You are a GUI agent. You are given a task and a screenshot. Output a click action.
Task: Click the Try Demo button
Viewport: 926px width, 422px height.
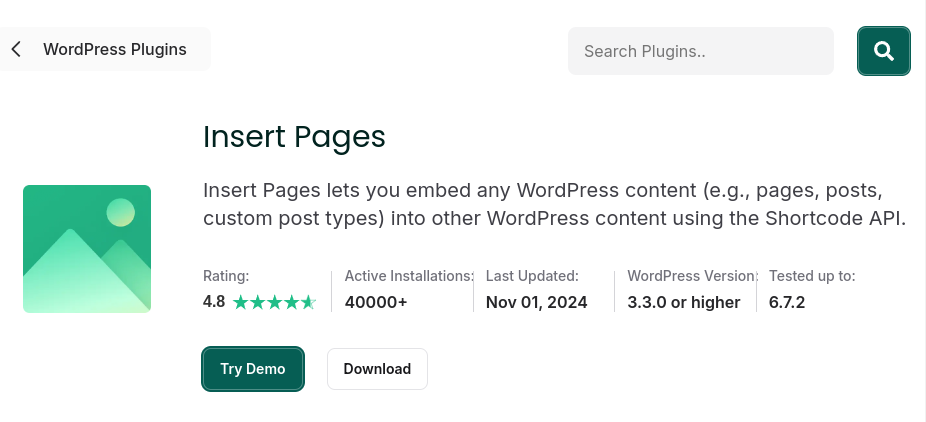(x=253, y=369)
